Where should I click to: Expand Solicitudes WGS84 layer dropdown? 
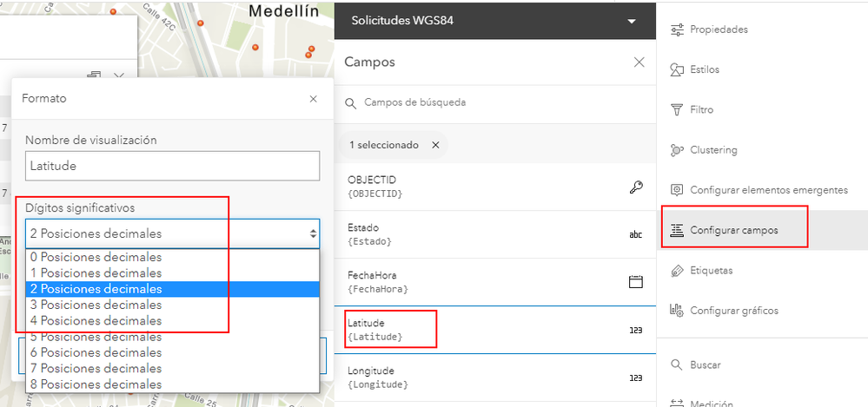[x=632, y=21]
